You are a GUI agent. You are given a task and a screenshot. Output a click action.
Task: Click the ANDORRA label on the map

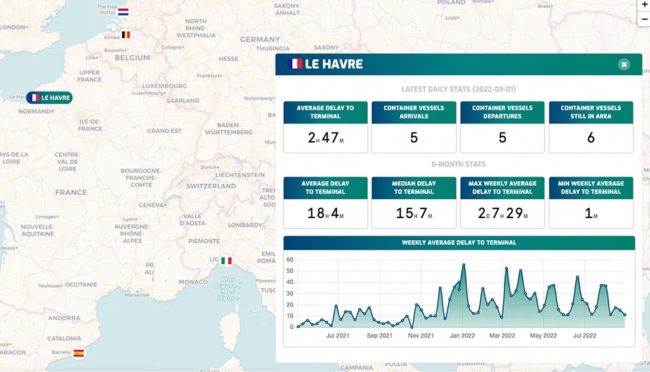[64, 318]
